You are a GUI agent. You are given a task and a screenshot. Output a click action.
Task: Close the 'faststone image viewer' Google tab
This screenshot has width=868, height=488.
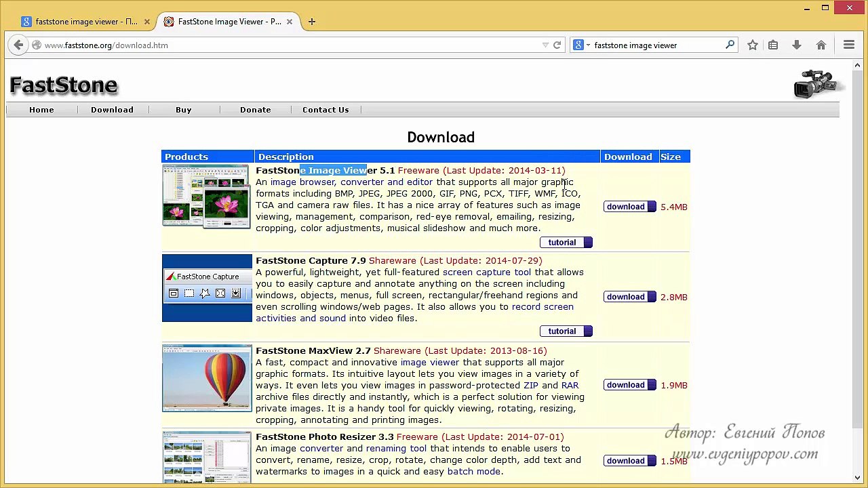pyautogui.click(x=147, y=22)
